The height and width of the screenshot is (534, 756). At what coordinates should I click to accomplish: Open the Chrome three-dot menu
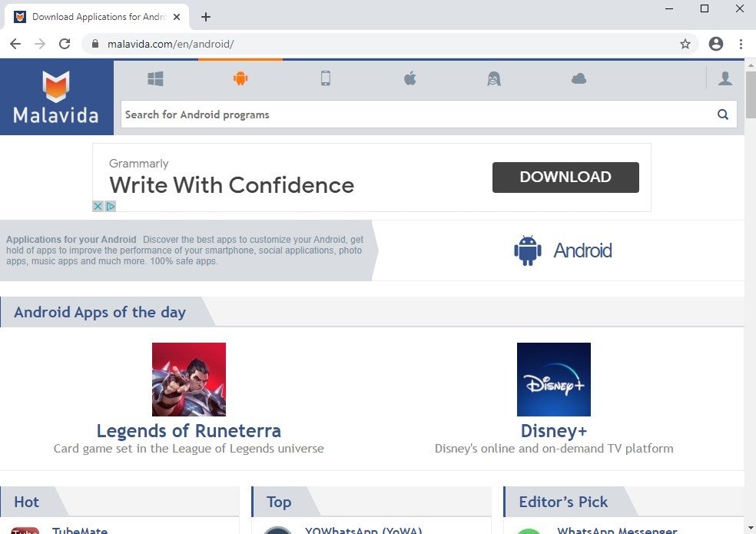coord(741,44)
